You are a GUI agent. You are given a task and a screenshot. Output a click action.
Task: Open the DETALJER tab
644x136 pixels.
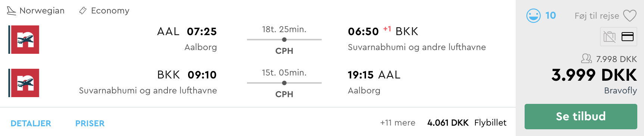point(31,123)
